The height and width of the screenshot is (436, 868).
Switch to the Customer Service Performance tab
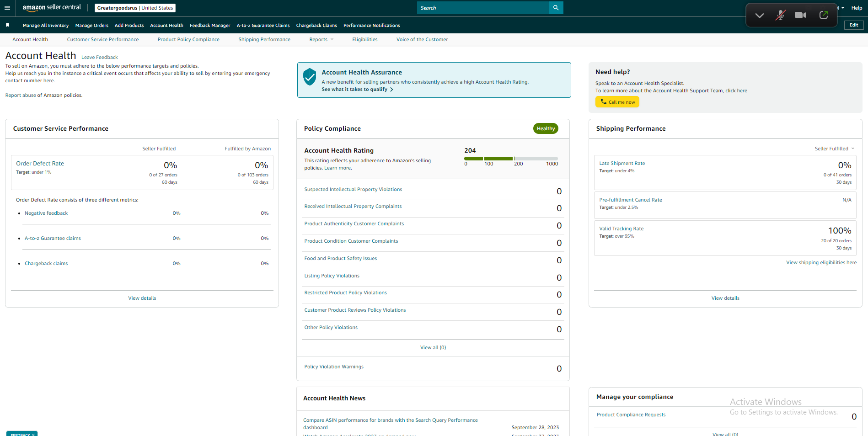[103, 40]
